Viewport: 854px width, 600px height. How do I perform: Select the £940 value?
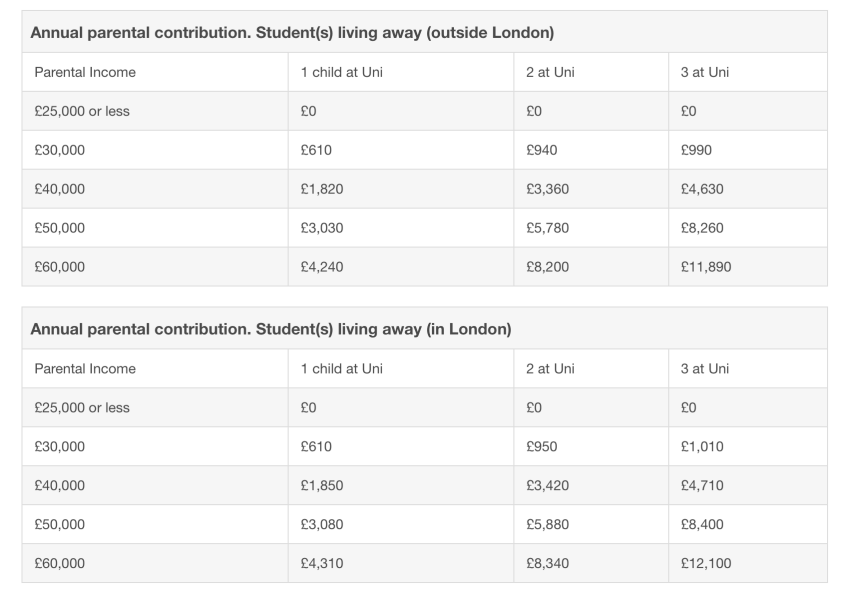tap(541, 150)
